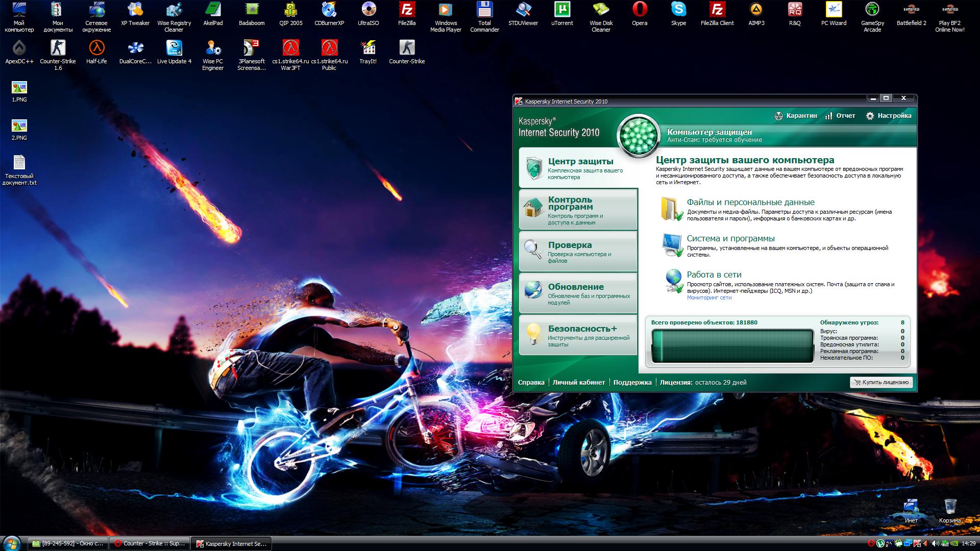Click the Отчет report button
980x551 pixels.
(x=840, y=116)
